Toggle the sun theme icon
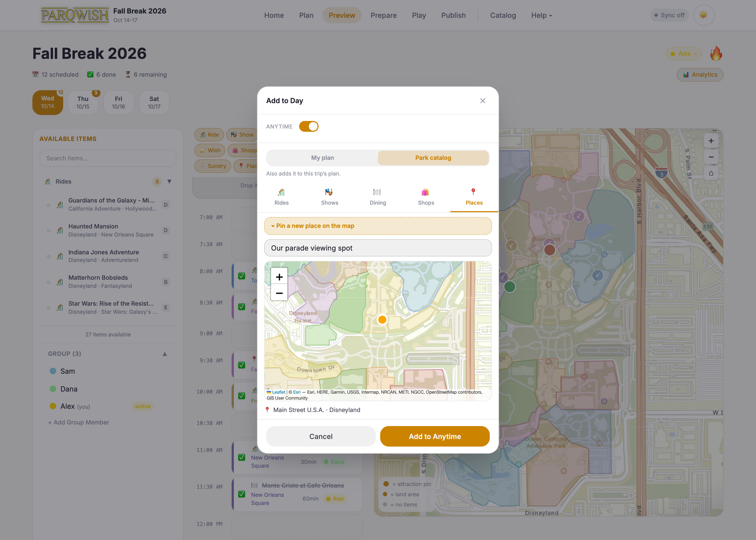This screenshot has height=540, width=756. [703, 15]
